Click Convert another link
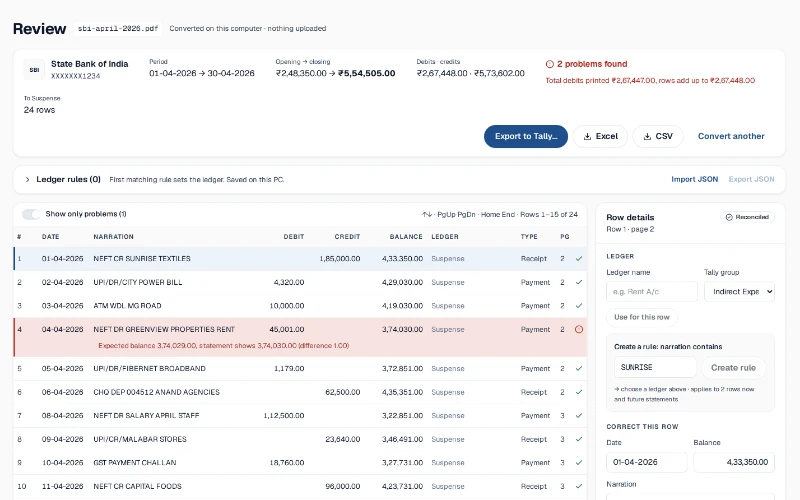 731,136
